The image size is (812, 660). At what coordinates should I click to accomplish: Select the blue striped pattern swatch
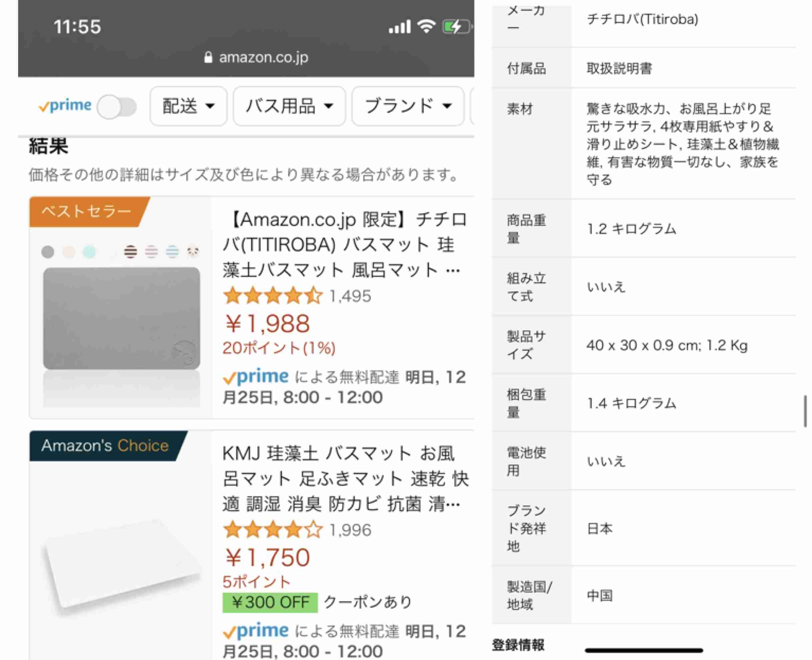[172, 252]
